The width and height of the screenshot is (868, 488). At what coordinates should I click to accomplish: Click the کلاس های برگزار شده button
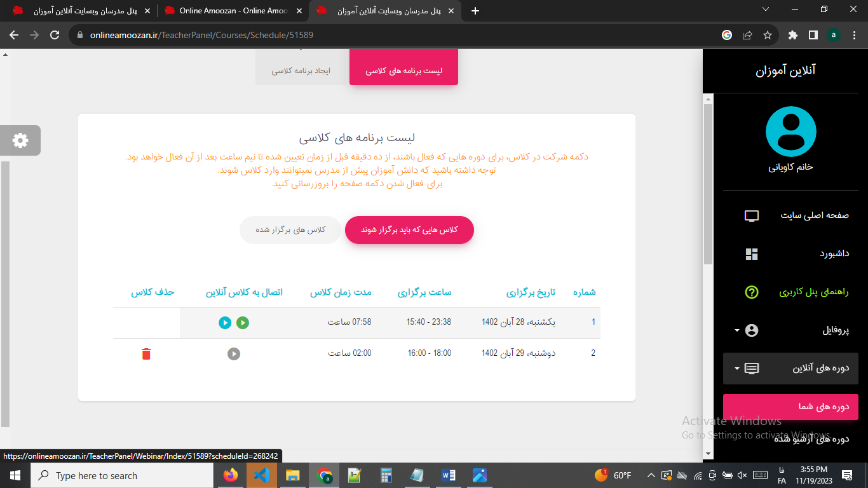point(290,229)
